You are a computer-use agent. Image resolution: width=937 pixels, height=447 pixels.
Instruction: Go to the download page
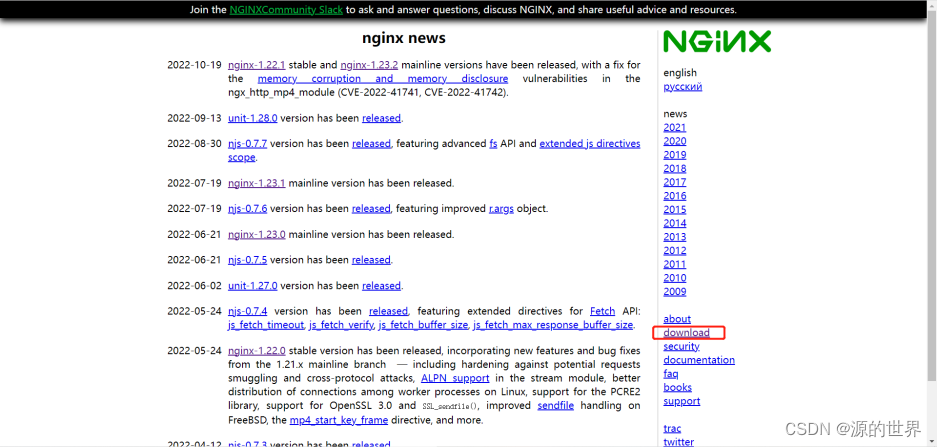687,333
